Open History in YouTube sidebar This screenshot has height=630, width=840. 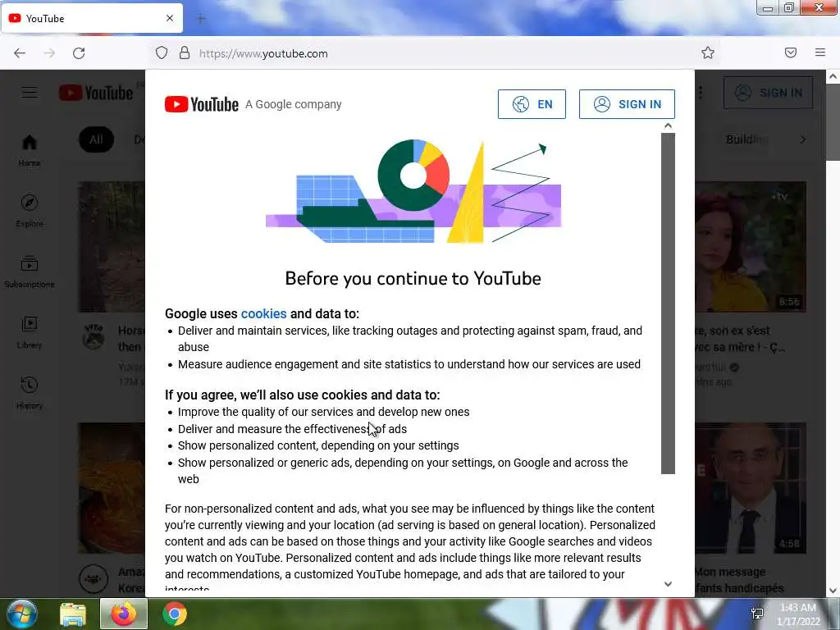point(30,393)
